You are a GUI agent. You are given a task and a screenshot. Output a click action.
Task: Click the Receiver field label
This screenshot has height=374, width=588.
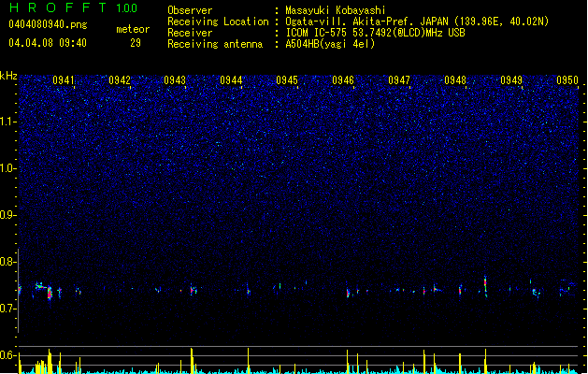pyautogui.click(x=190, y=33)
